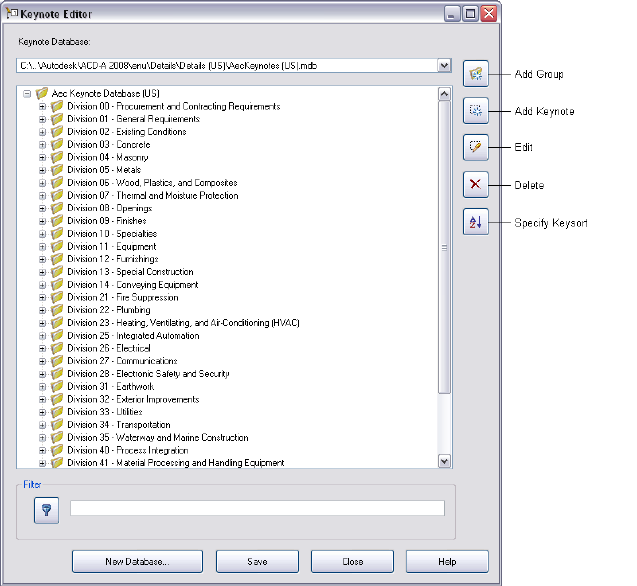Select Division 02 - Existing Conditions
637x586 pixels.
pyautogui.click(x=127, y=132)
